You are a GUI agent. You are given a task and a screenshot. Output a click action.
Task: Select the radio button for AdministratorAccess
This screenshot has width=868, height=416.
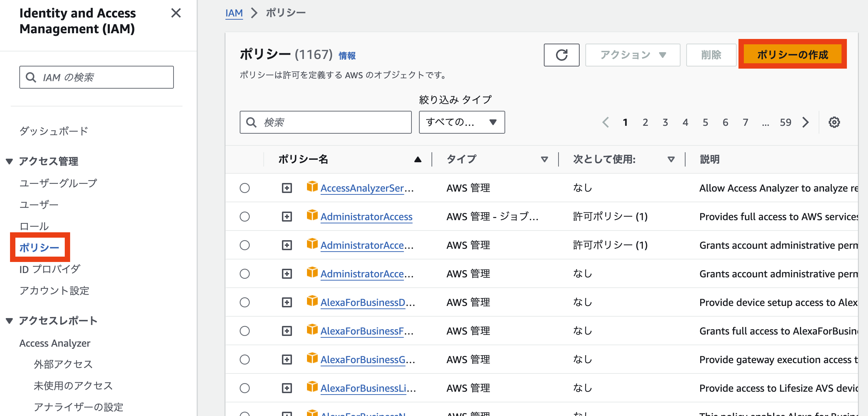[x=245, y=216]
